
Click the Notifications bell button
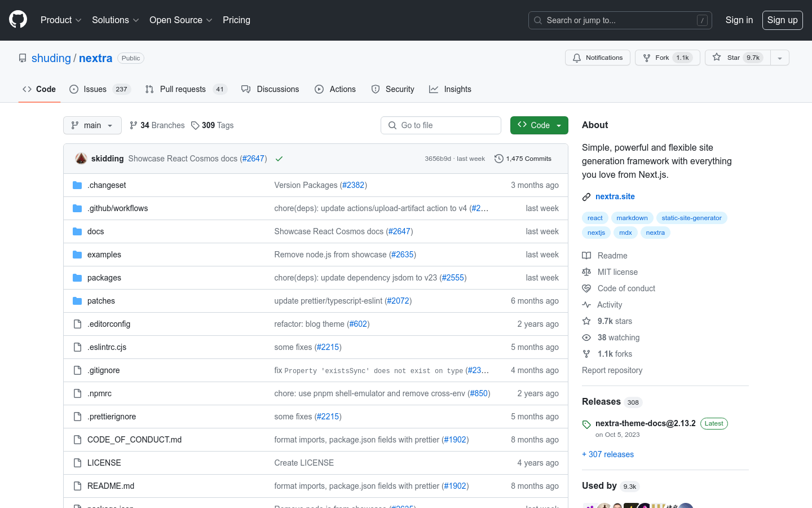597,58
